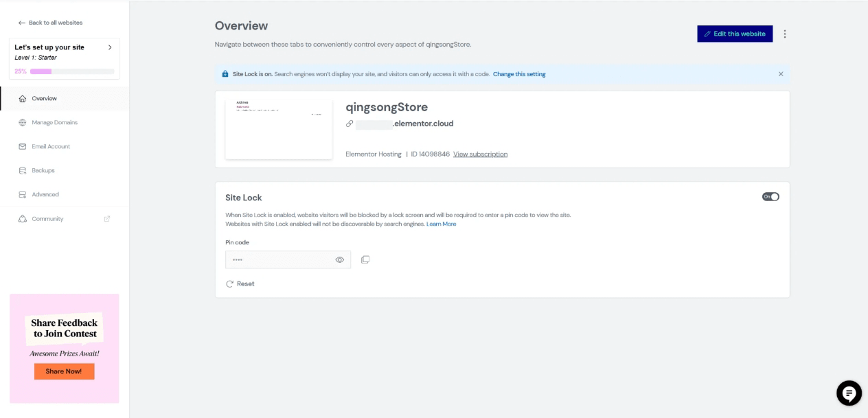The image size is (868, 418).
Task: Click the site setup progress bar
Action: pos(72,71)
